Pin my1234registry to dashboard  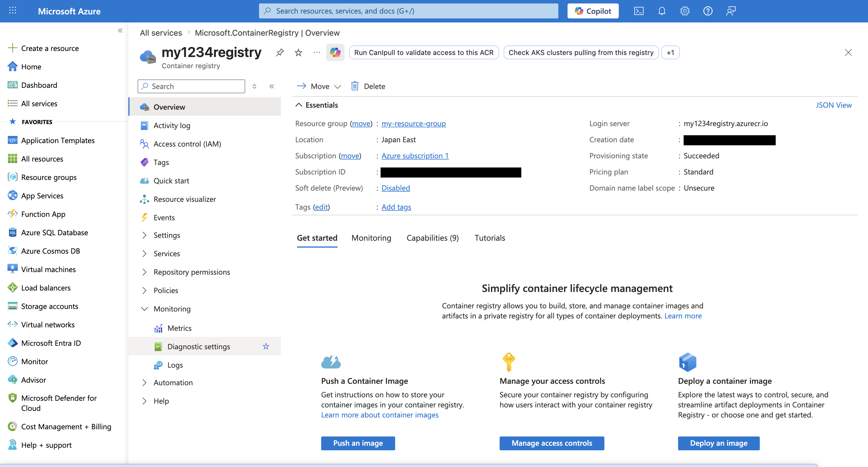(x=280, y=53)
